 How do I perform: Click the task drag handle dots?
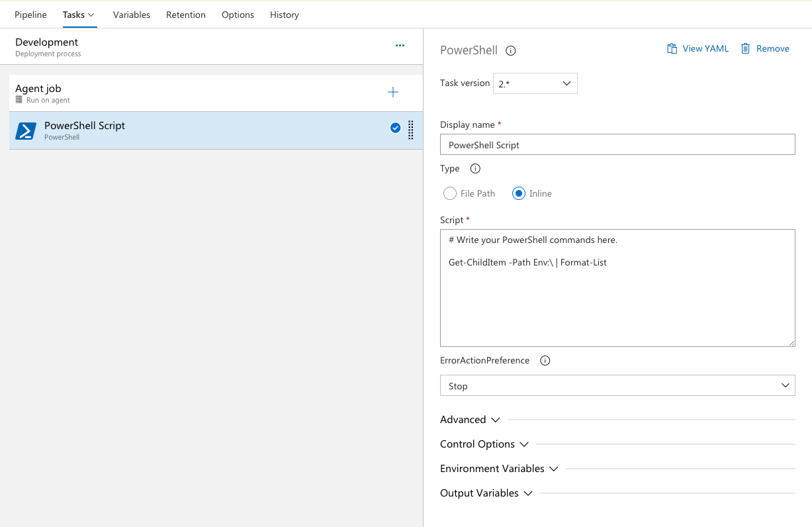click(410, 130)
